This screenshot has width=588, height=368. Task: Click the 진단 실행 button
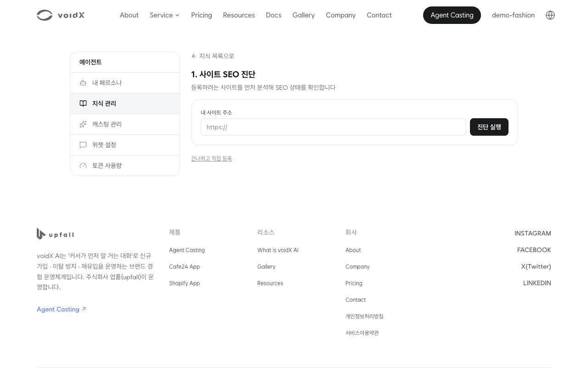pos(489,127)
